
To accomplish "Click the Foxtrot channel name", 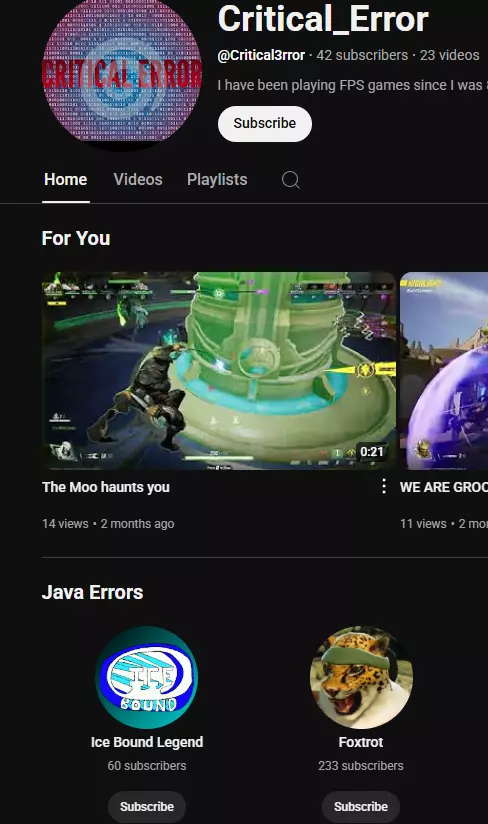I will click(x=361, y=742).
